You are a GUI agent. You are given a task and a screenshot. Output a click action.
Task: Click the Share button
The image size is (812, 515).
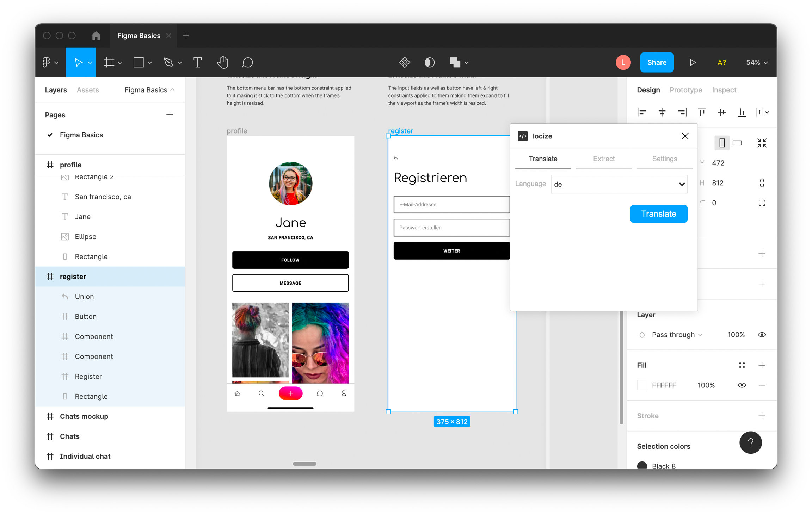pyautogui.click(x=657, y=62)
